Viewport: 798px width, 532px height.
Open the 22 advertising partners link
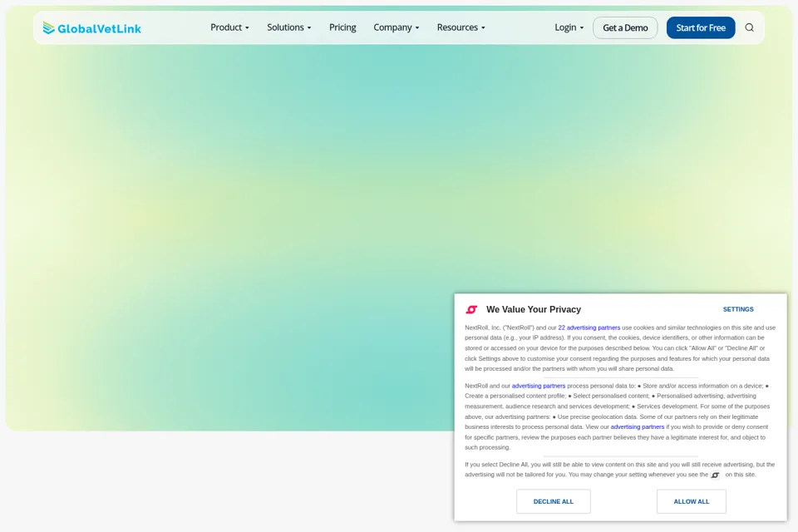589,328
